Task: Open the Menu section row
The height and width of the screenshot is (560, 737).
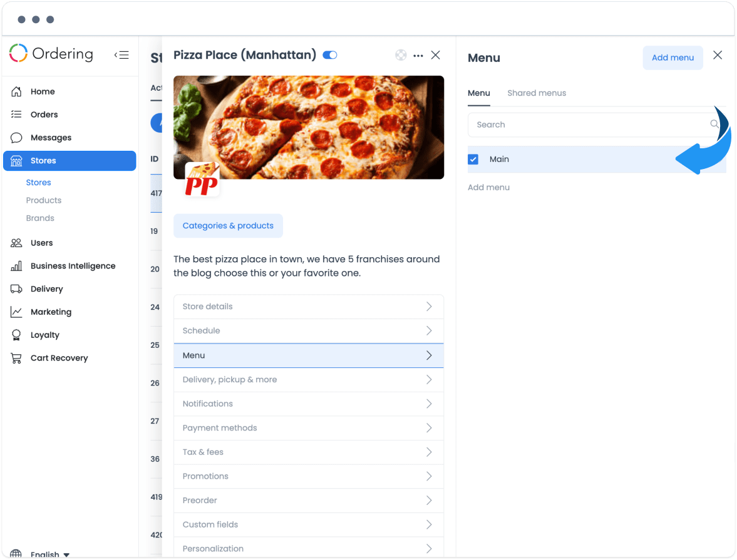Action: [x=308, y=355]
